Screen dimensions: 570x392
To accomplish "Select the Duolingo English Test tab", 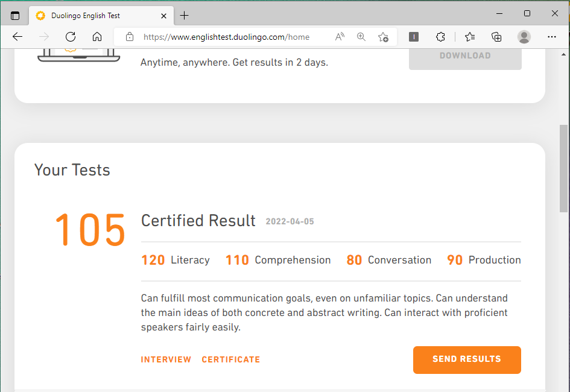I will [x=101, y=16].
